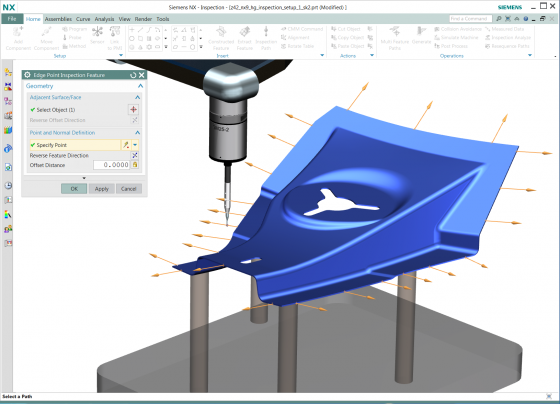Click the Multi Feature Paths icon

395,32
